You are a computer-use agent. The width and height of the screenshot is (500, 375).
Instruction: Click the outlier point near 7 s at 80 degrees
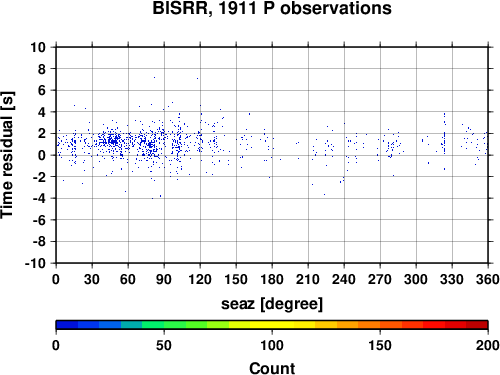click(x=154, y=77)
